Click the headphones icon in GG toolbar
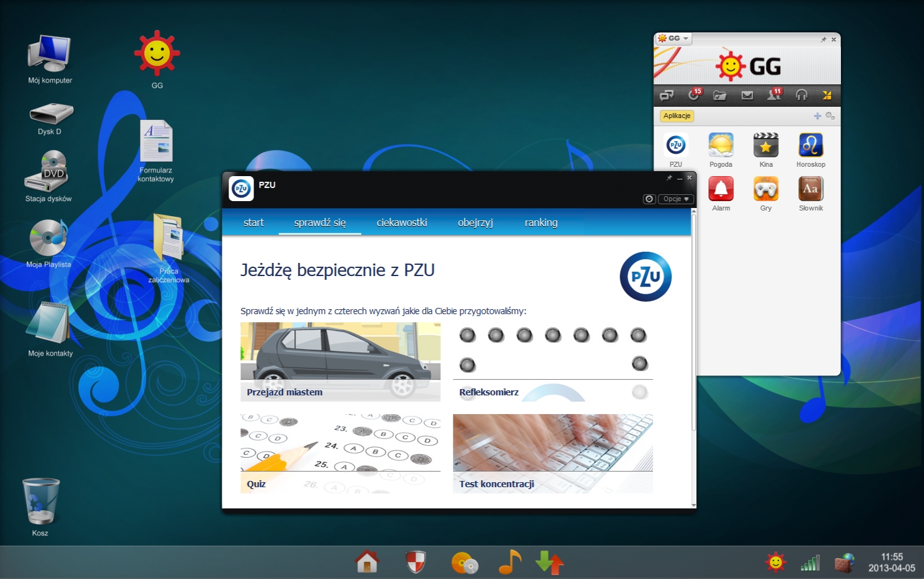Viewport: 924px width, 579px height. 801,96
